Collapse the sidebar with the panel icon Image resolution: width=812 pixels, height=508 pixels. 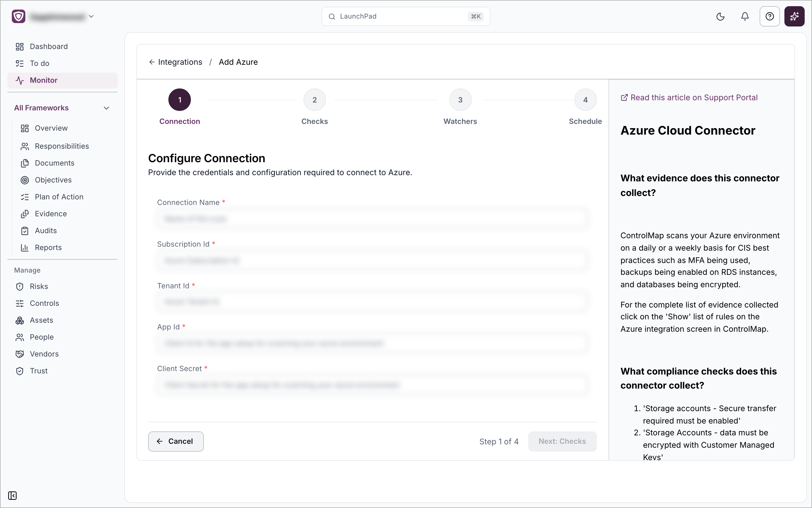12,495
